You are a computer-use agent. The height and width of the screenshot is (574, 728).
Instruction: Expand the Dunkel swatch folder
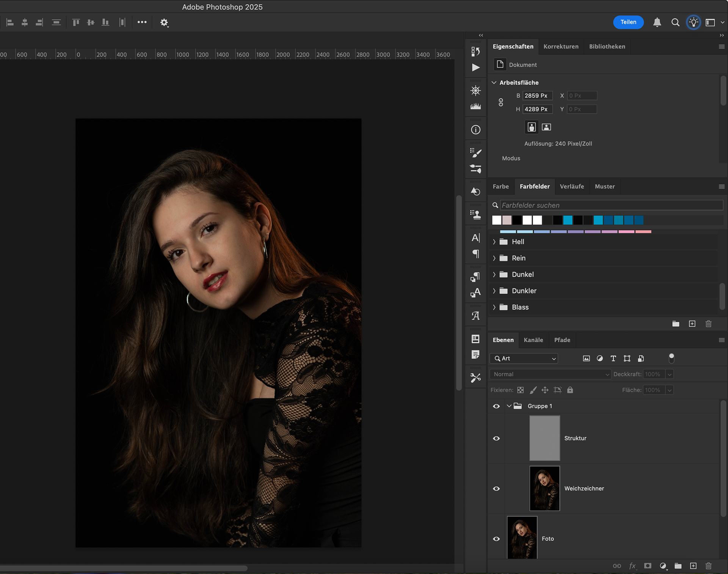click(494, 274)
